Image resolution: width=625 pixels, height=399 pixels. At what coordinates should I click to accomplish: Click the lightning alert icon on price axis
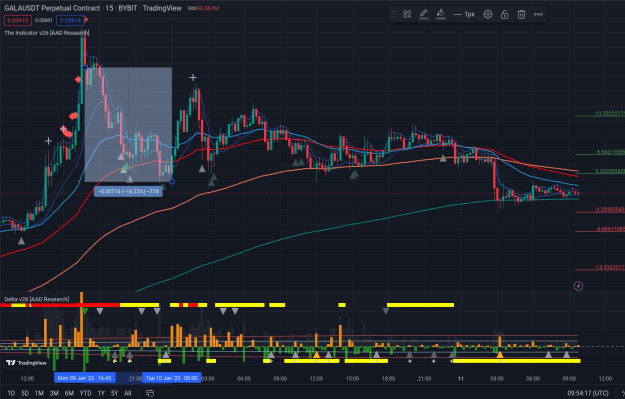pos(578,286)
